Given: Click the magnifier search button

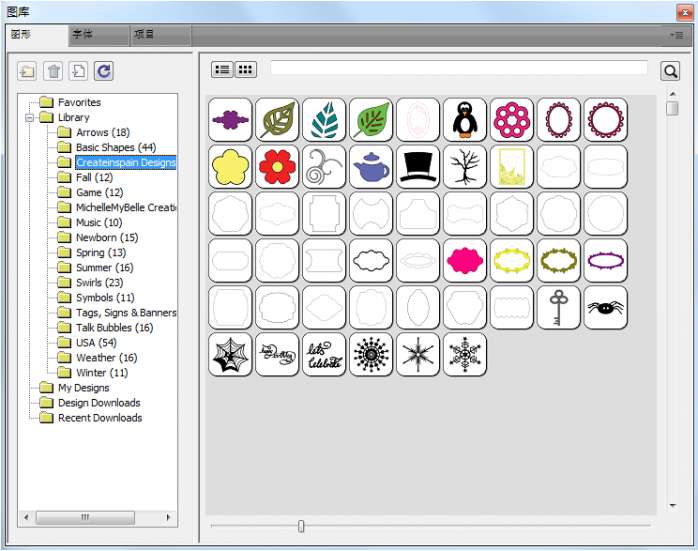Looking at the screenshot, I should pos(670,71).
